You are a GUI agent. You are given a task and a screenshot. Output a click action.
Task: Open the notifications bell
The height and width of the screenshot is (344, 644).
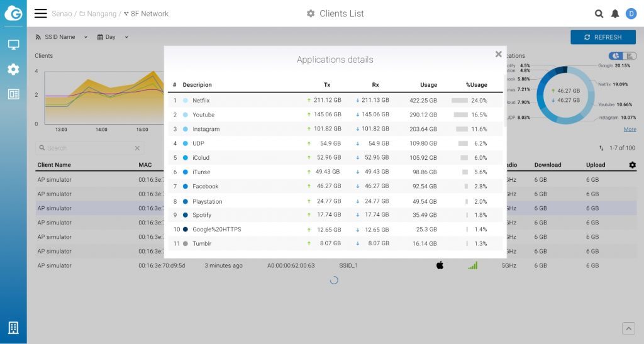click(x=615, y=14)
